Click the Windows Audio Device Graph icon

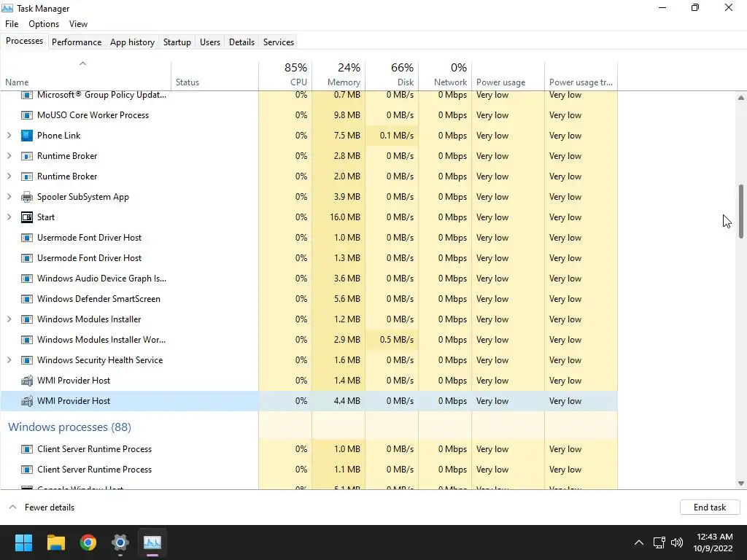coord(27,279)
